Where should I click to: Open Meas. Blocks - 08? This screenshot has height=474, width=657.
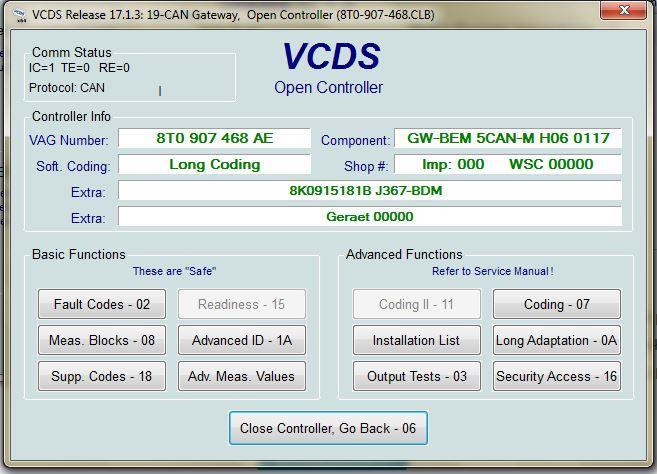[102, 340]
